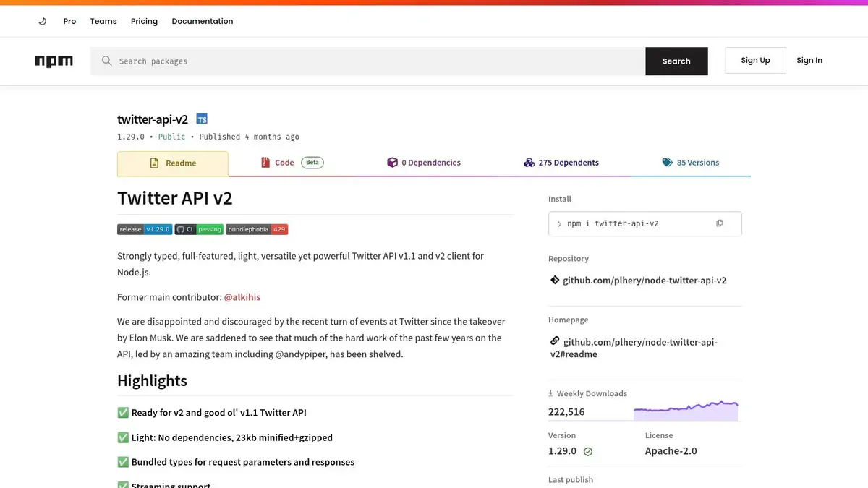
Task: Click the git repository icon
Action: (555, 280)
